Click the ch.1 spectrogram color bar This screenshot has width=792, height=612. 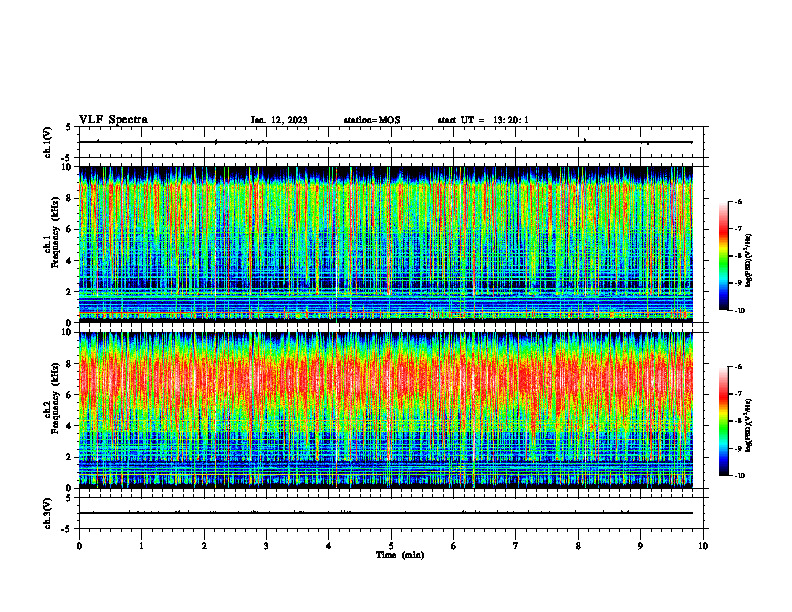coord(724,256)
